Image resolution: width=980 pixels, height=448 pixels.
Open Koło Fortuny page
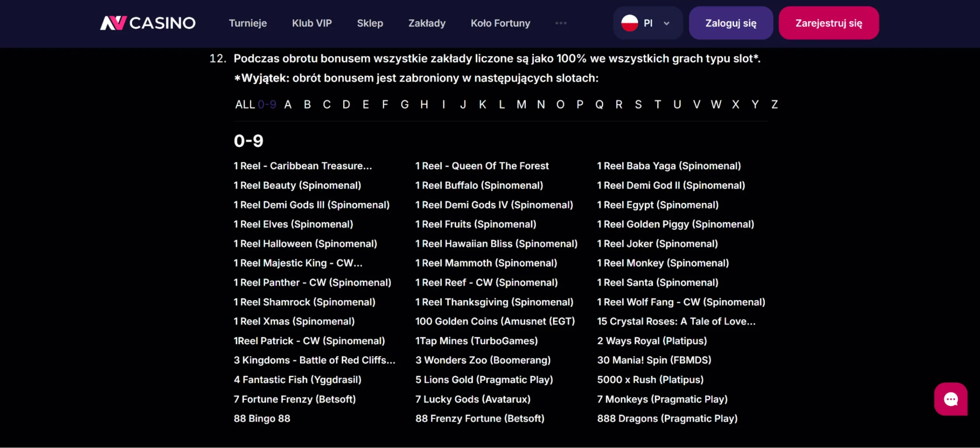(500, 23)
